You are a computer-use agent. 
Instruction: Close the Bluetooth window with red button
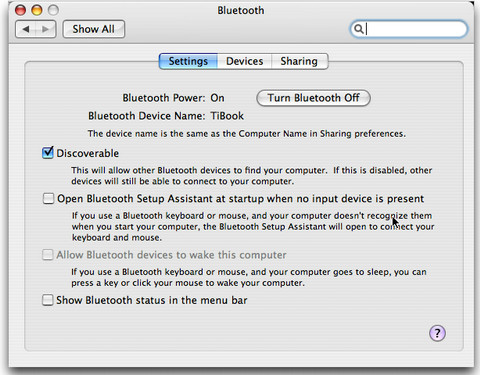(x=20, y=10)
